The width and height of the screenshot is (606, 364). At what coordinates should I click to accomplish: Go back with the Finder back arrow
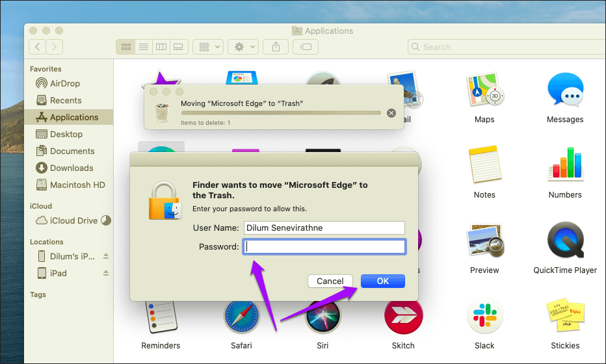pyautogui.click(x=38, y=47)
